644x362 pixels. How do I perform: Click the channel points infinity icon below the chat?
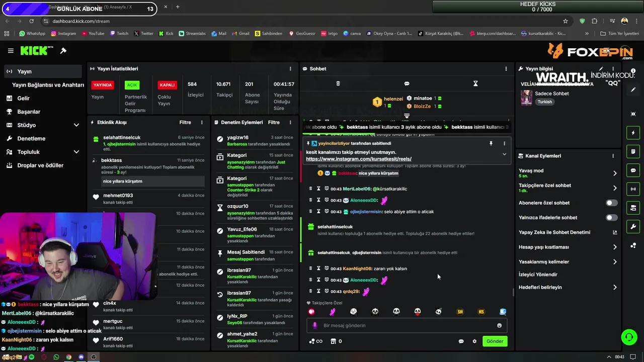tap(315, 341)
